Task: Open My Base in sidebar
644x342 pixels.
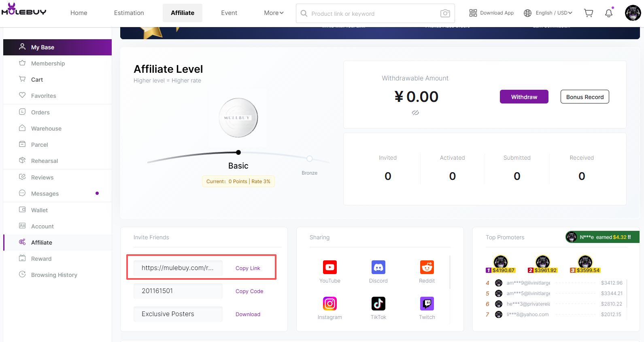Action: 57,47
